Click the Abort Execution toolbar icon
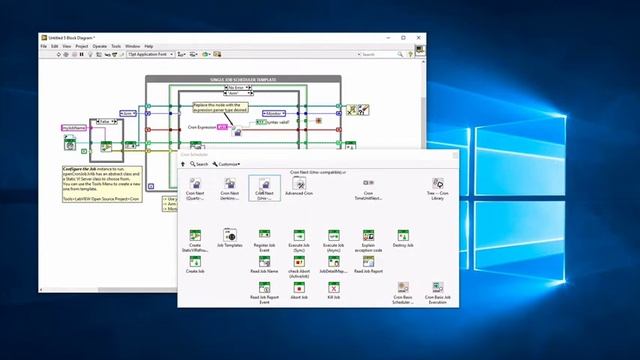 tap(74, 54)
